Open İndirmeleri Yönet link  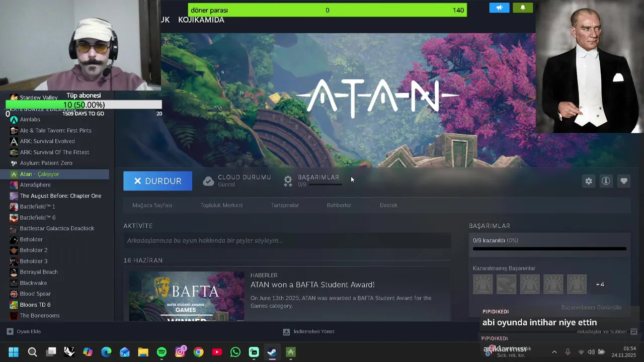(x=314, y=332)
